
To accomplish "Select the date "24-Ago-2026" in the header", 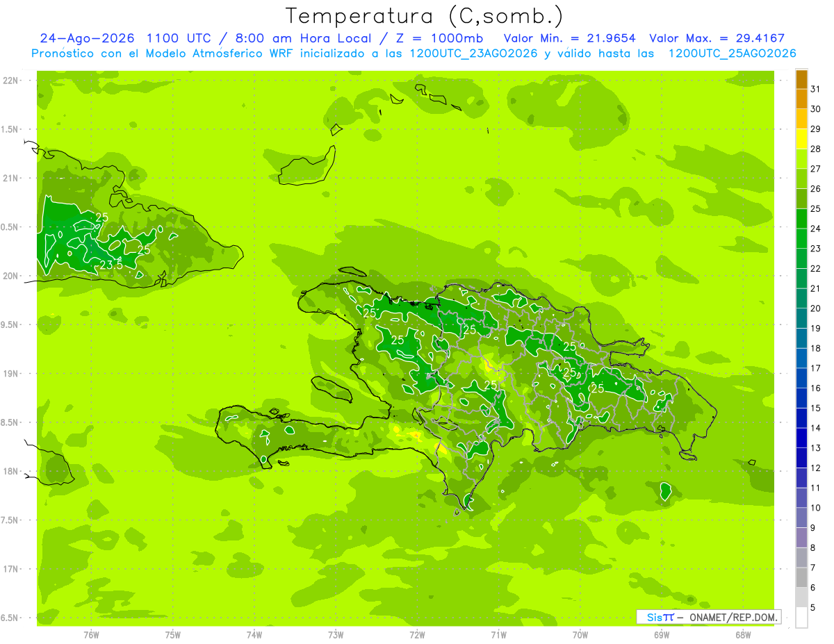I will [88, 38].
